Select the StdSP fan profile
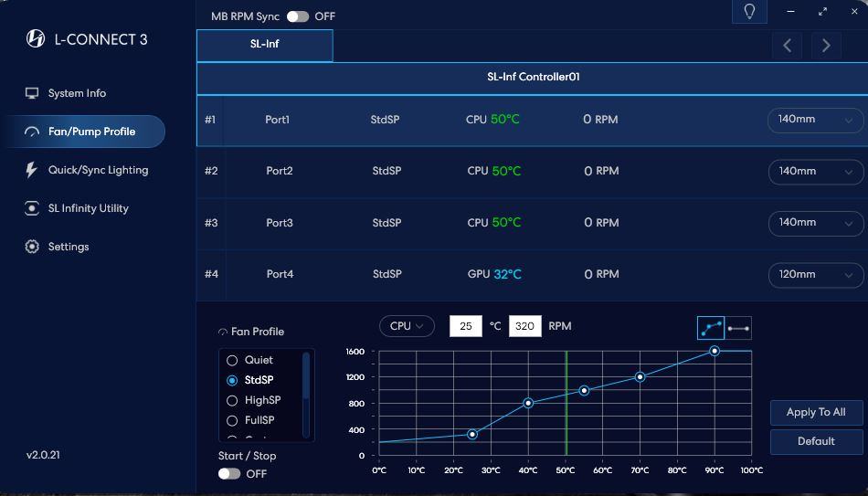This screenshot has width=868, height=496. (x=232, y=380)
